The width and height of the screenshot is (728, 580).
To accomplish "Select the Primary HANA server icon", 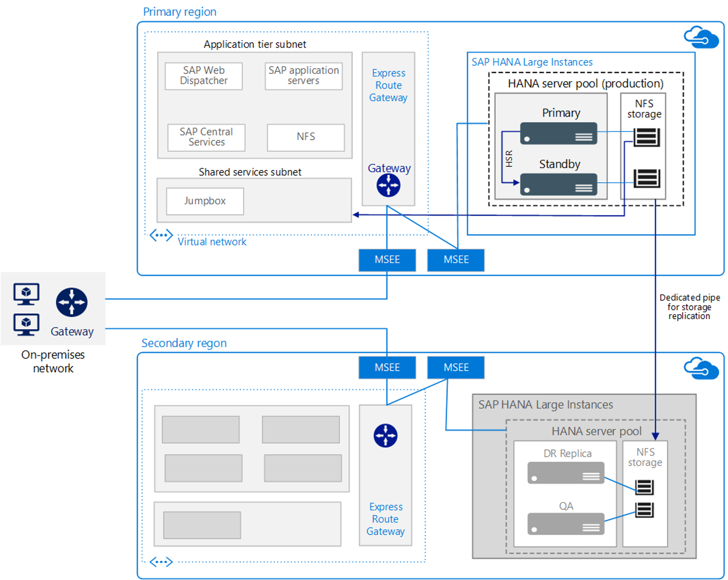I will [x=559, y=133].
